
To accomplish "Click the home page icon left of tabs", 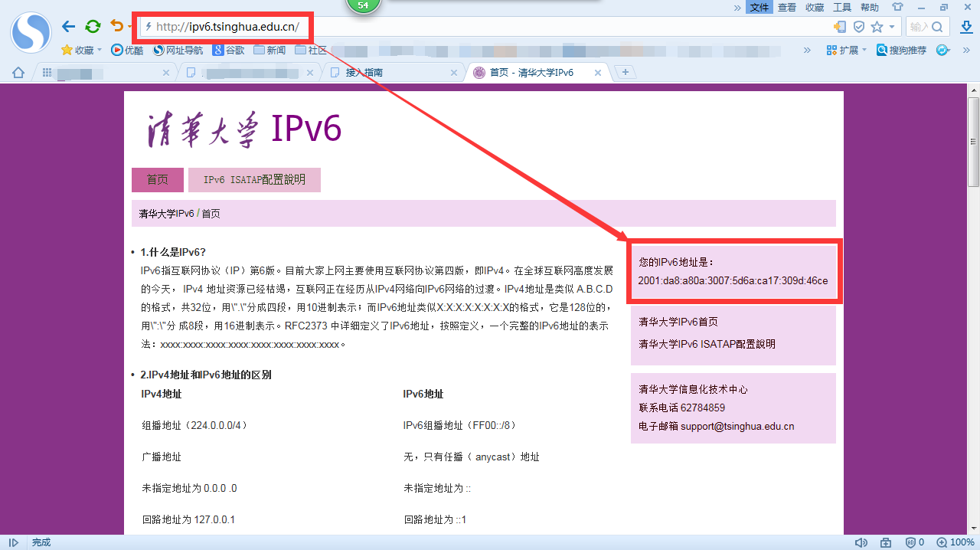I will pyautogui.click(x=18, y=73).
